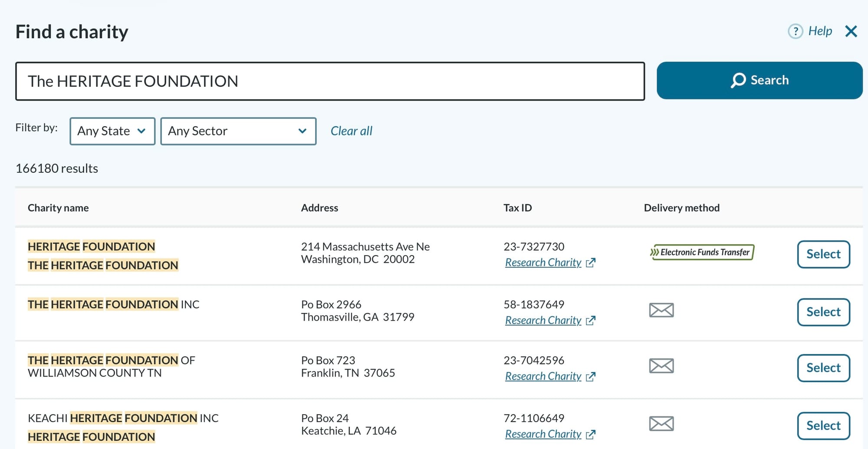
Task: Click the Delivery method column header
Action: point(681,208)
